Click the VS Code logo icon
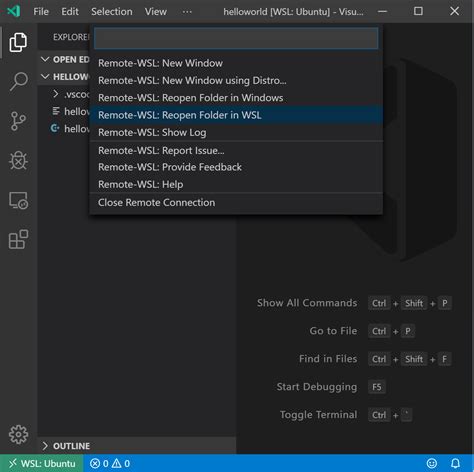Screen dimensions: 474x472 [x=14, y=11]
